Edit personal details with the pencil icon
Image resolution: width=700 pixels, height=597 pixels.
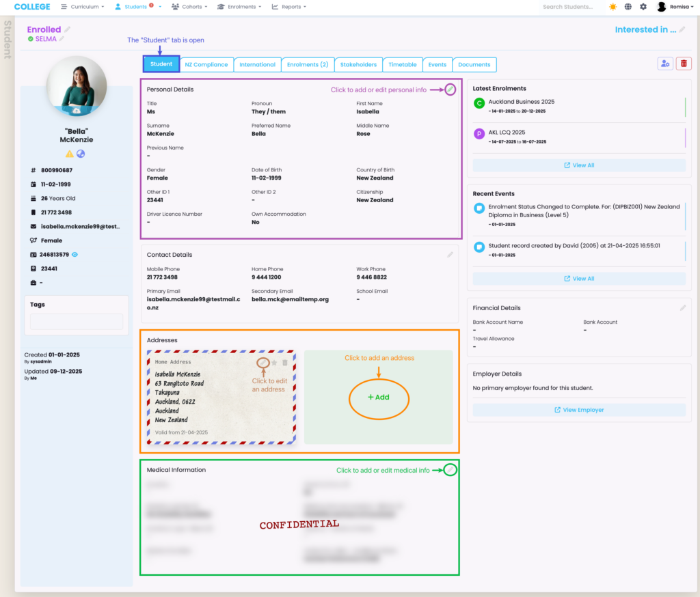point(450,89)
